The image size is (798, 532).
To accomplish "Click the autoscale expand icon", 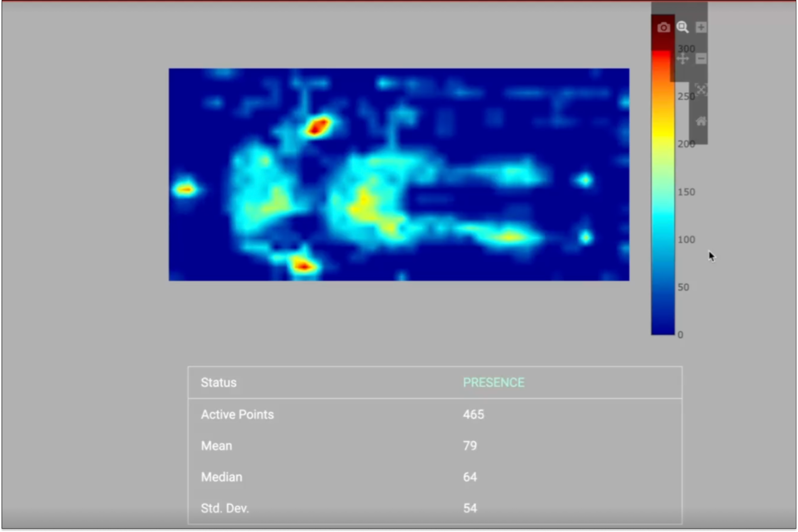I will point(701,90).
